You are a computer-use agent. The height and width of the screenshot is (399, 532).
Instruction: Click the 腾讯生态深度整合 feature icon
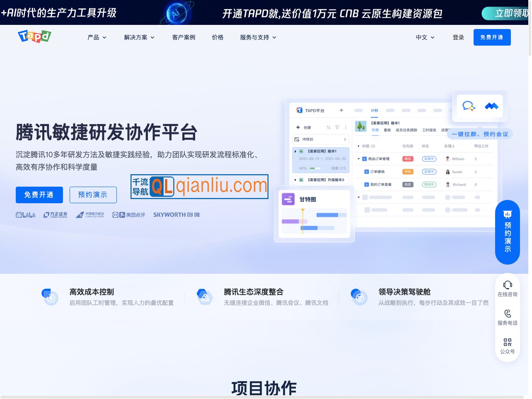click(204, 297)
